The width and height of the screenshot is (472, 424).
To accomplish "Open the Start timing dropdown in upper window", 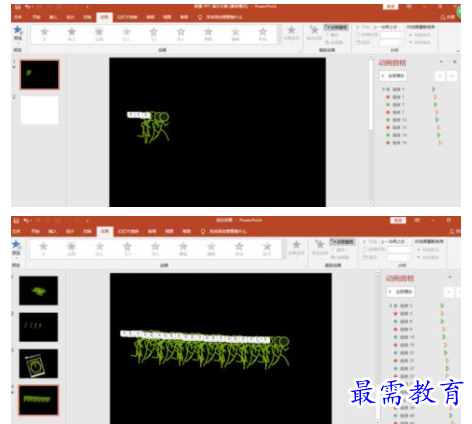I will coord(388,27).
